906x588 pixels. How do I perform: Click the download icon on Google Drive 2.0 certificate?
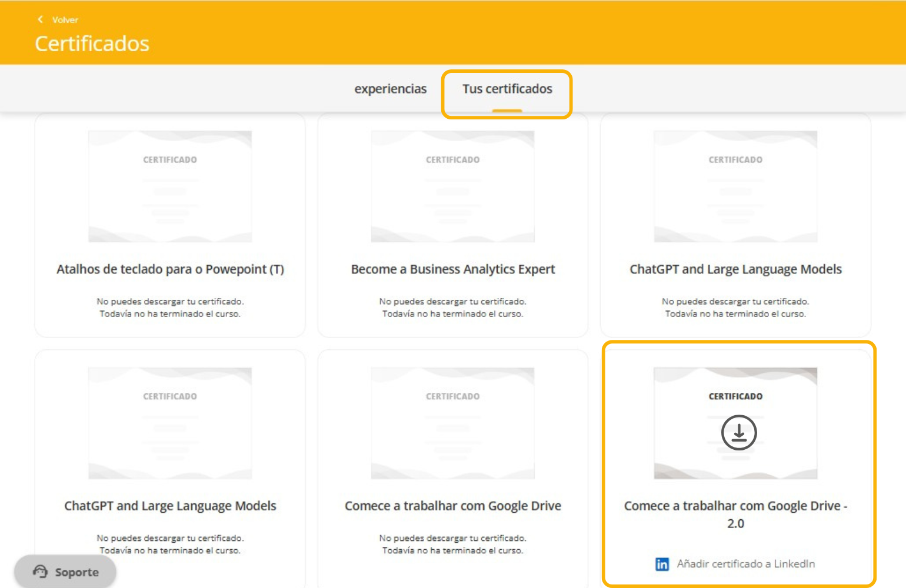pos(738,433)
